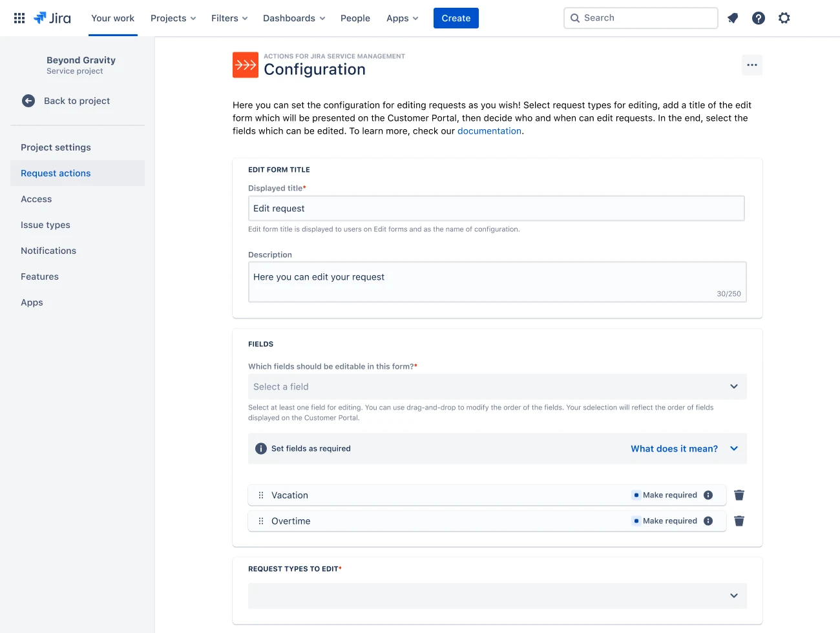Image resolution: width=840 pixels, height=633 pixels.
Task: Open the Select a field dropdown
Action: [498, 387]
